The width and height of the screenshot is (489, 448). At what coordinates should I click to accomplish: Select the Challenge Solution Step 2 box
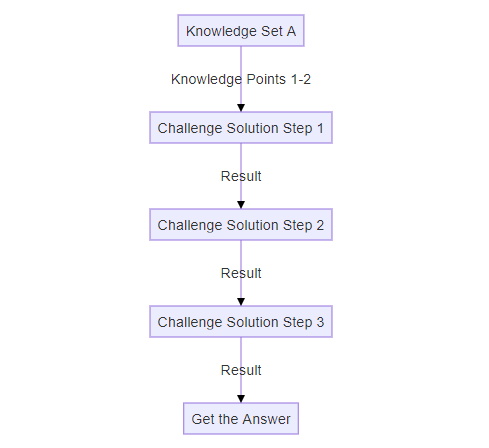(x=241, y=225)
